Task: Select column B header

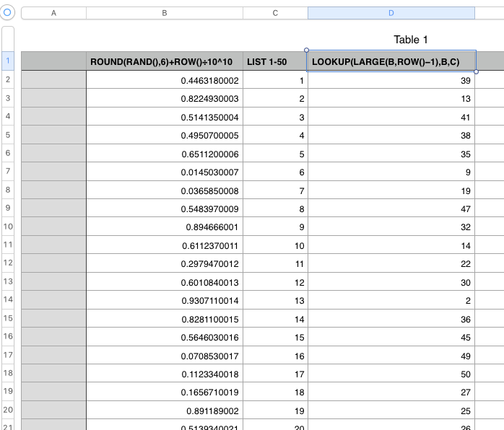Action: coord(165,13)
